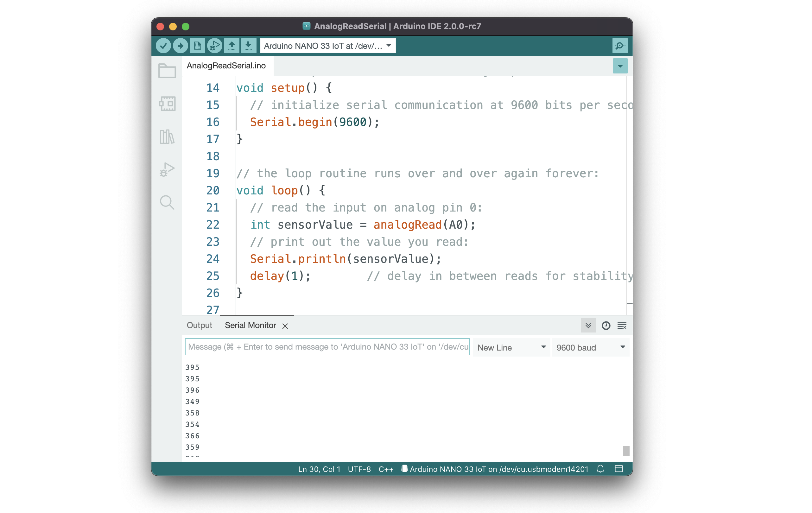This screenshot has height=513, width=812.
Task: Click the serial output scrollbar thumb
Action: click(x=626, y=451)
